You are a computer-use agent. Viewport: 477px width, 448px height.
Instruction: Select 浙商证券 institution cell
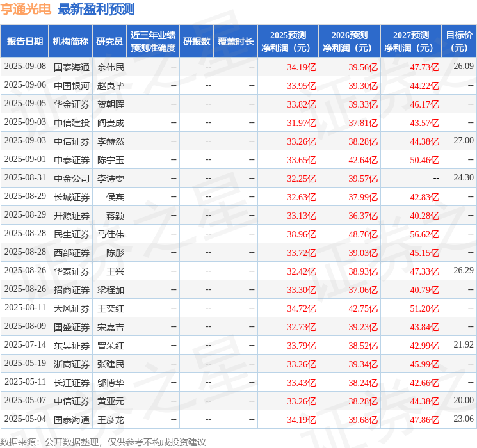72,364
